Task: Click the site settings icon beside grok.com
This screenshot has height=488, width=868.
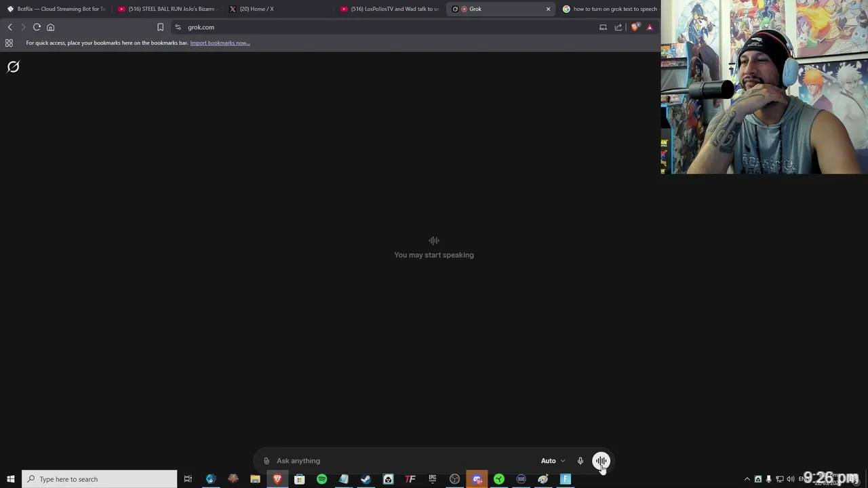Action: click(178, 27)
